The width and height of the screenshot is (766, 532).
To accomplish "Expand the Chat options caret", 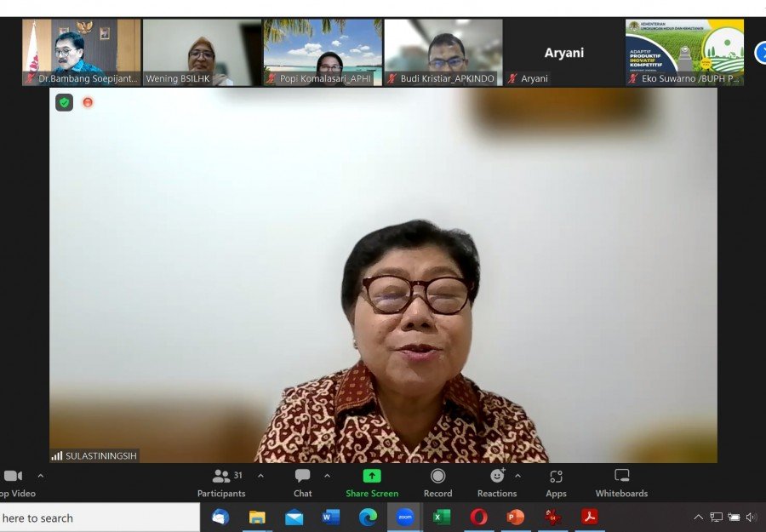I will (x=327, y=476).
